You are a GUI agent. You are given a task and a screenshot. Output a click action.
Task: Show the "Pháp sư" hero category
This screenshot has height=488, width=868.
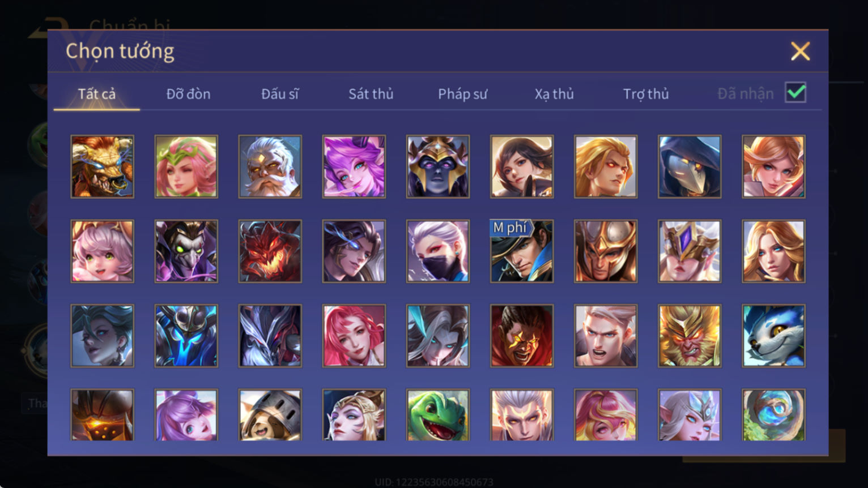(462, 94)
